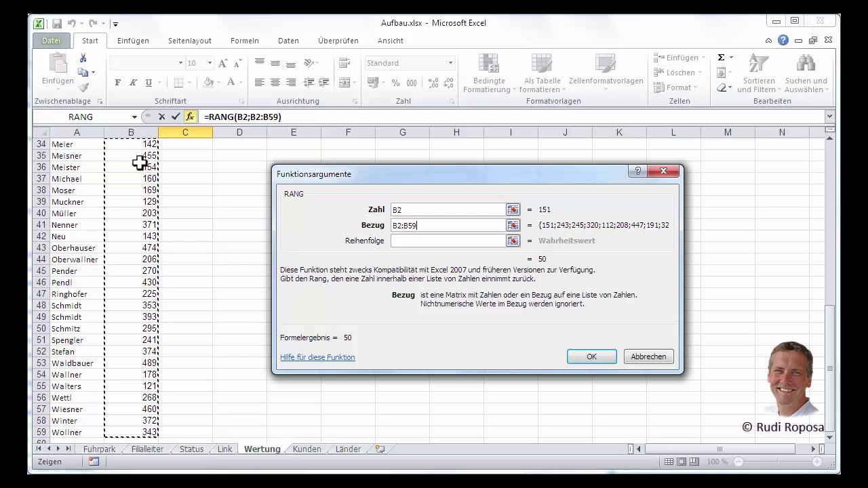Click the collapse dialog icon beside Reihenfolge field
The image size is (868, 488).
tap(513, 241)
